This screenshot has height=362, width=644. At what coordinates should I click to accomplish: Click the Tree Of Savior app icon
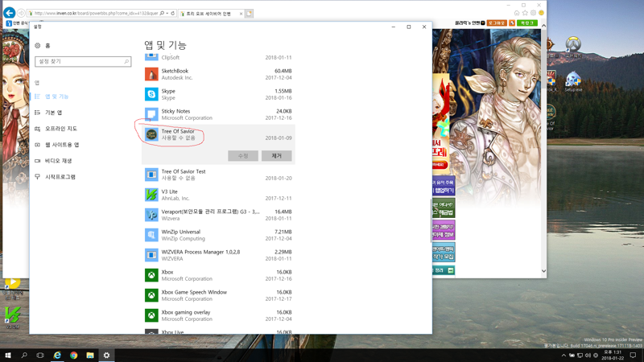point(151,134)
